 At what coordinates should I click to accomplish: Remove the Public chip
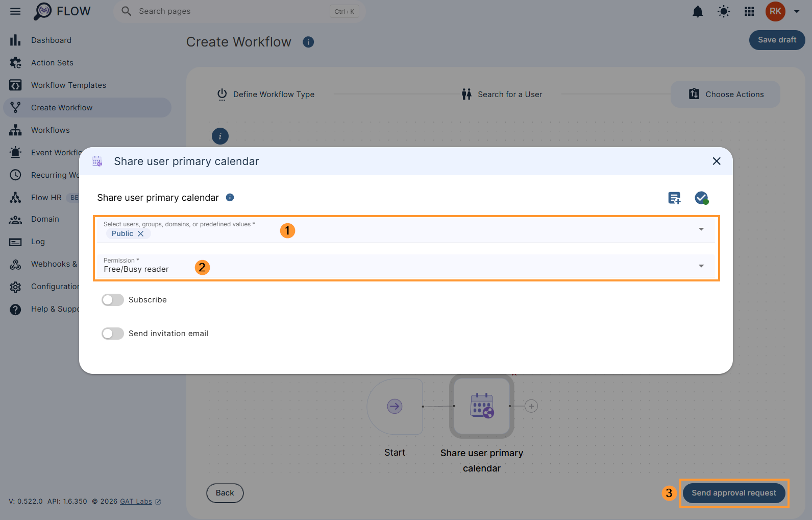141,233
